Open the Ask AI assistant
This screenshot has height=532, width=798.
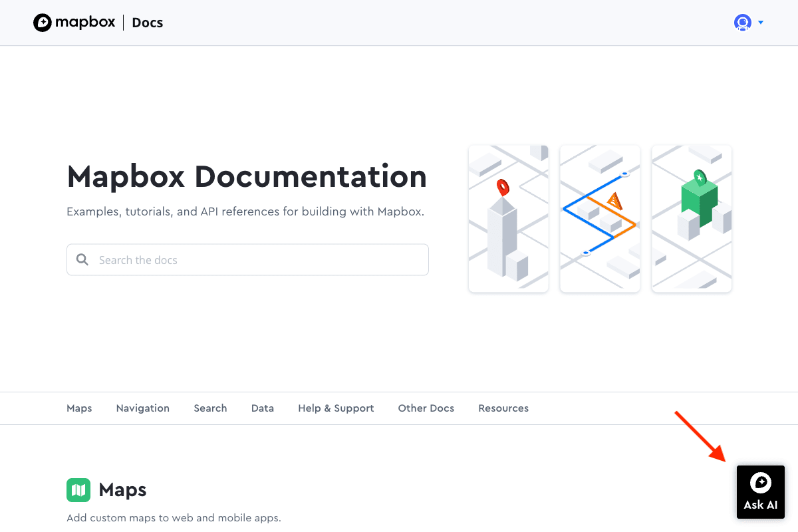coord(760,492)
